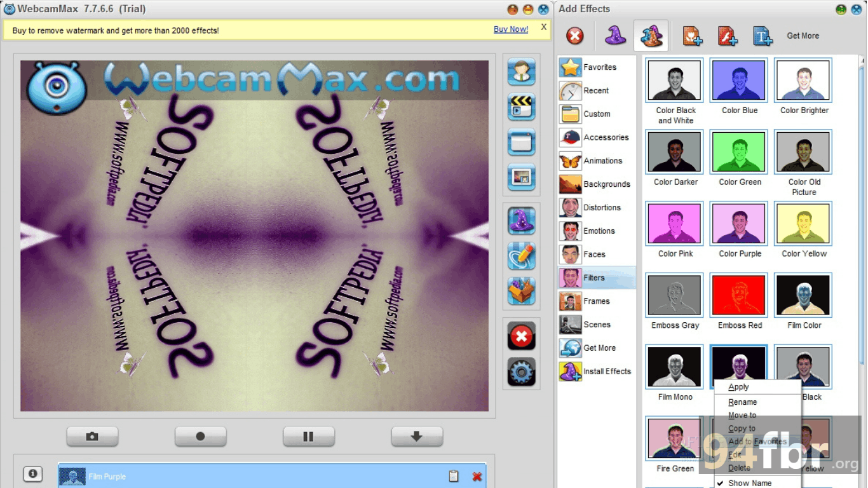Open the Favorites effects category
The height and width of the screenshot is (488, 868).
(597, 67)
